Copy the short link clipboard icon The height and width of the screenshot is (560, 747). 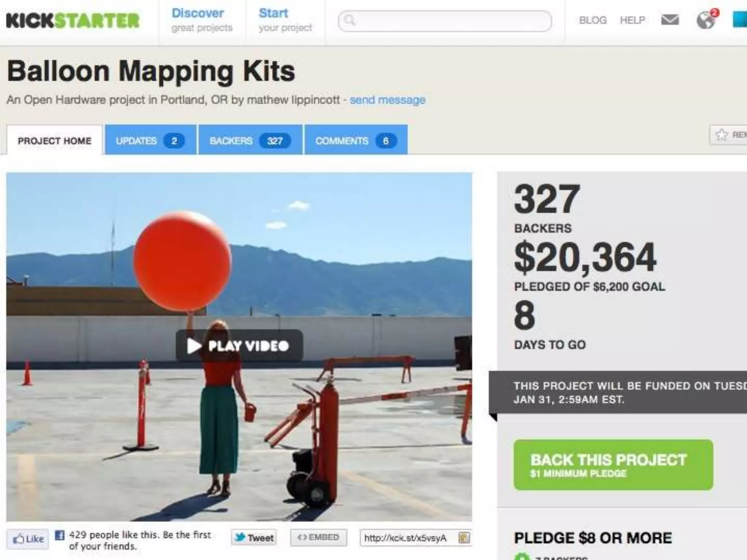464,538
